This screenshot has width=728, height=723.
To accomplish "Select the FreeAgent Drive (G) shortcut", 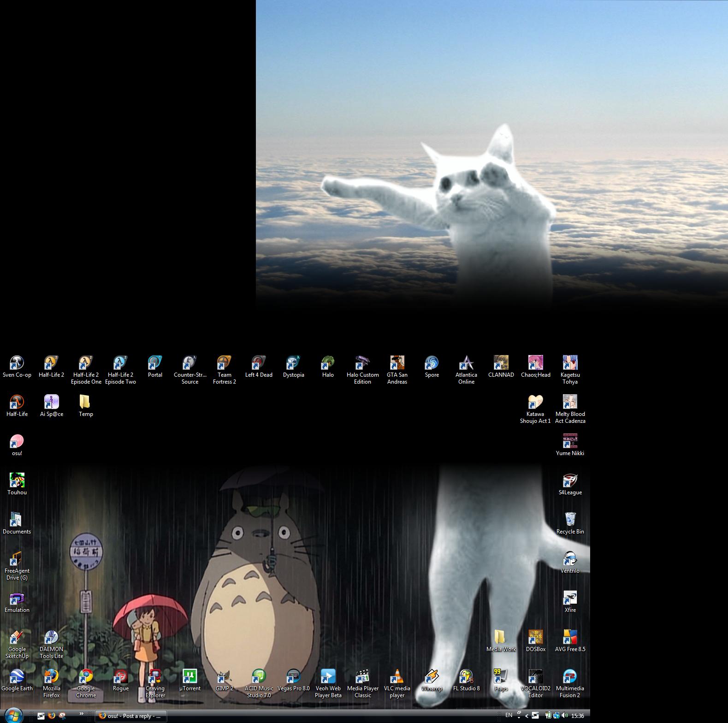I will [x=17, y=566].
